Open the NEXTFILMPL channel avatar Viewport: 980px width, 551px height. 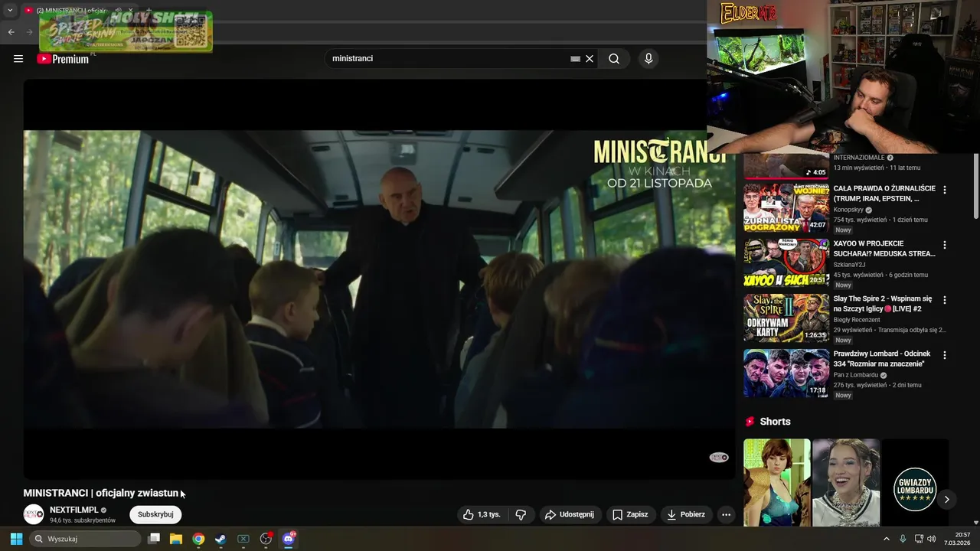34,514
